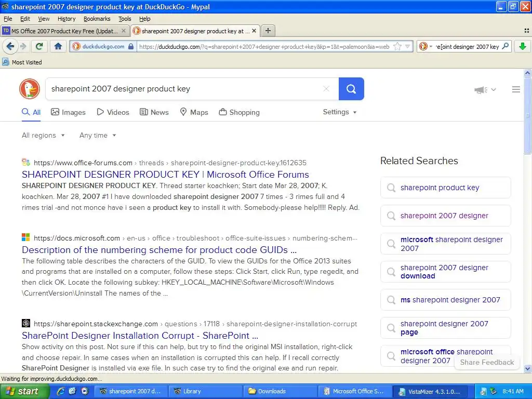Screen dimensions: 532x399
Task: Open a new tab with plus button
Action: [x=268, y=31]
